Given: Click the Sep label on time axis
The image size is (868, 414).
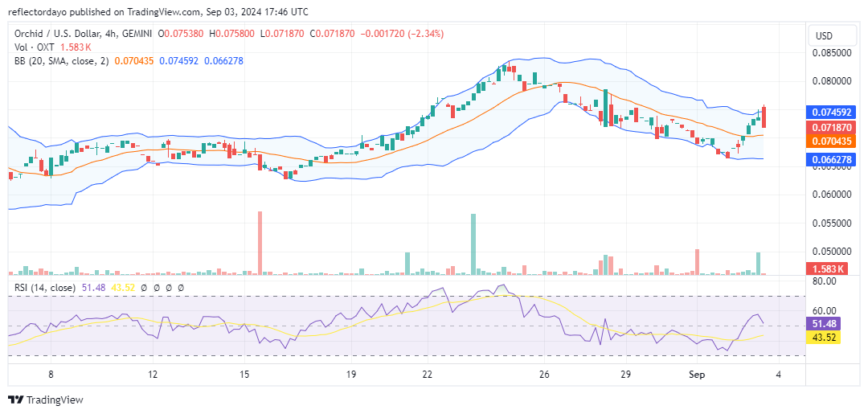Looking at the screenshot, I should [x=697, y=375].
